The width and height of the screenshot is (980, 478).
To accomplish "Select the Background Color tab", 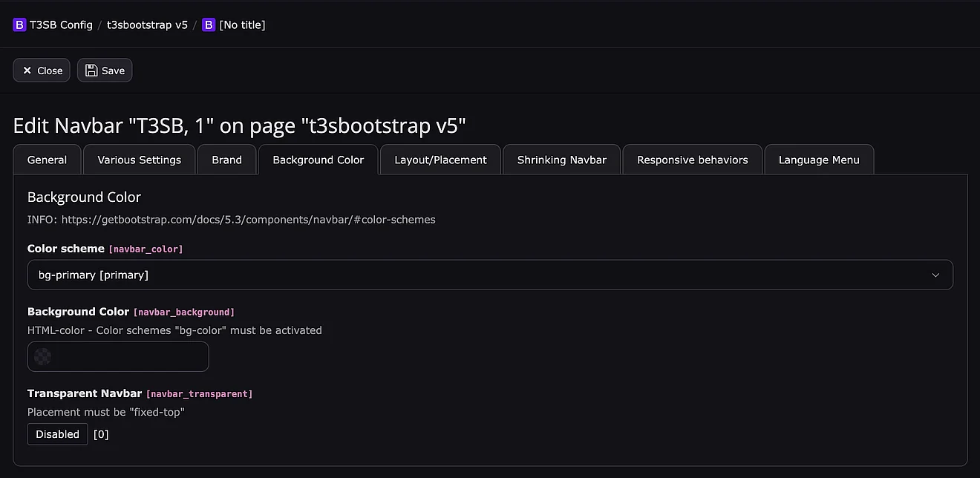I will pyautogui.click(x=318, y=160).
